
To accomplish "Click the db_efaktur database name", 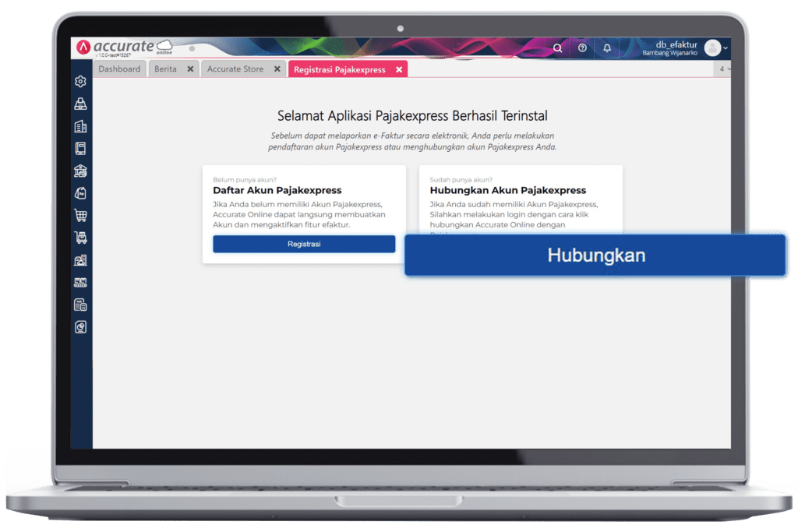I will click(x=676, y=44).
